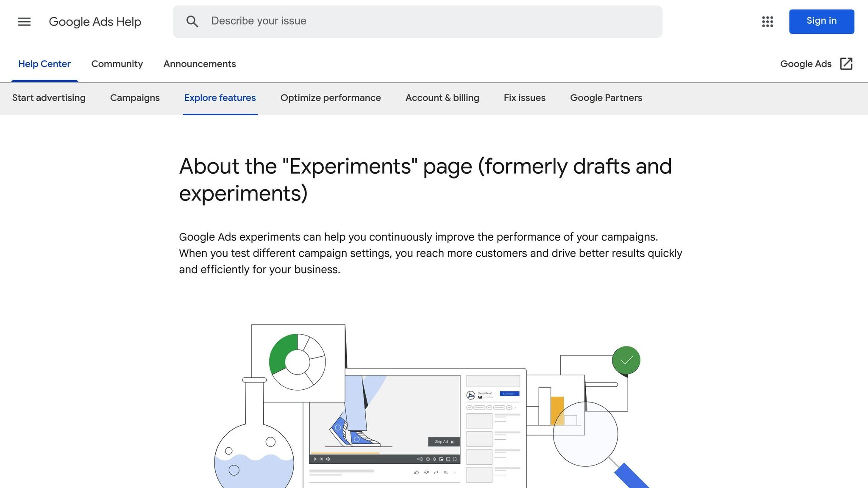Screen dimensions: 868x488
Task: Click the Sign in button
Action: click(821, 21)
